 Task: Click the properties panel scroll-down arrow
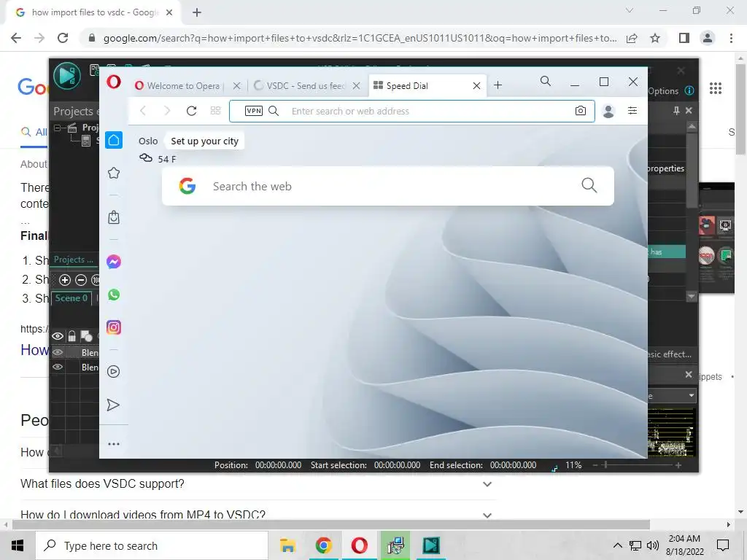point(692,296)
